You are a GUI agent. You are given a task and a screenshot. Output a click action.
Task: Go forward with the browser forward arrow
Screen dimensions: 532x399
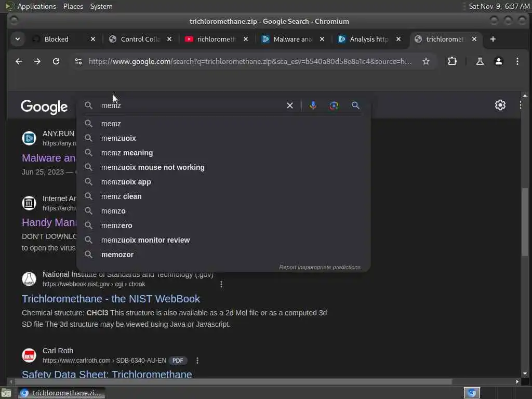tap(37, 61)
